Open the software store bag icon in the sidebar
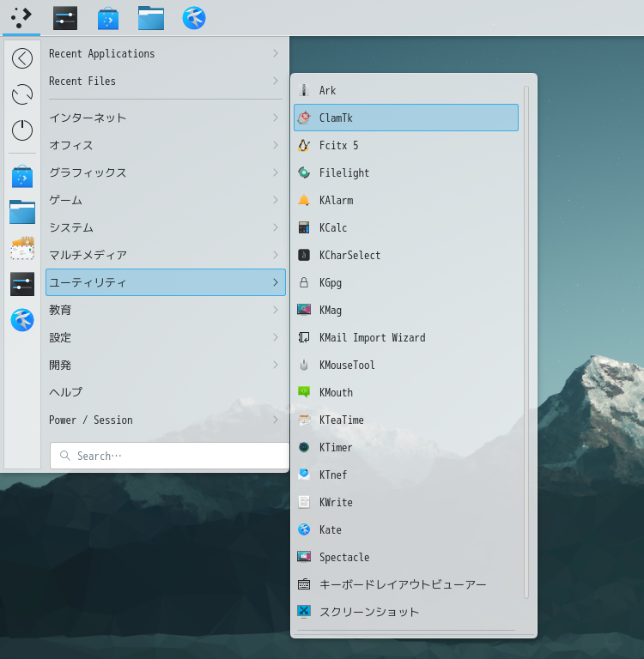This screenshot has height=659, width=644. coord(22,177)
